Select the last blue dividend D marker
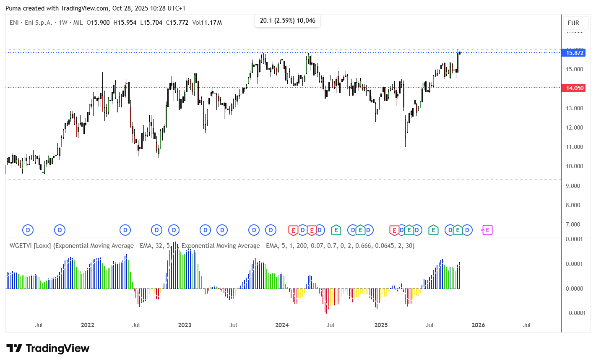 [467, 230]
